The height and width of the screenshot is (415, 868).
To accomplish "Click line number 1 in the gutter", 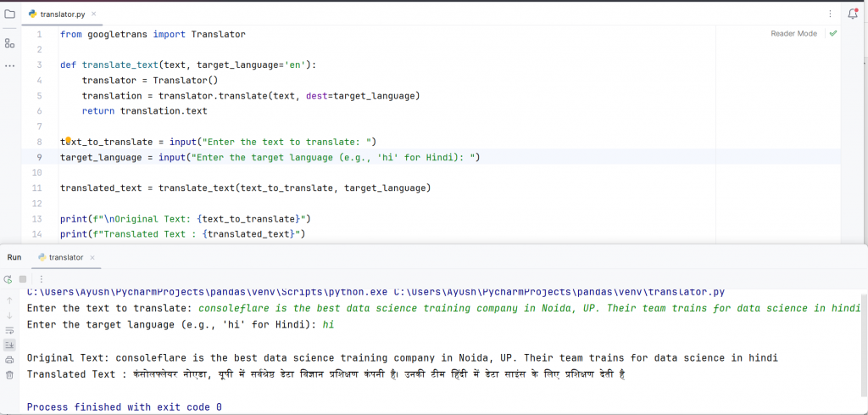I will click(39, 34).
